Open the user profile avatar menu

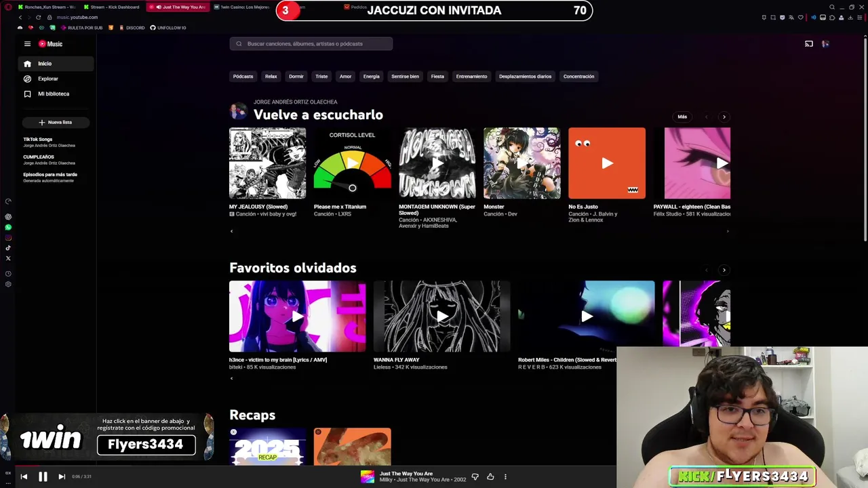click(825, 44)
